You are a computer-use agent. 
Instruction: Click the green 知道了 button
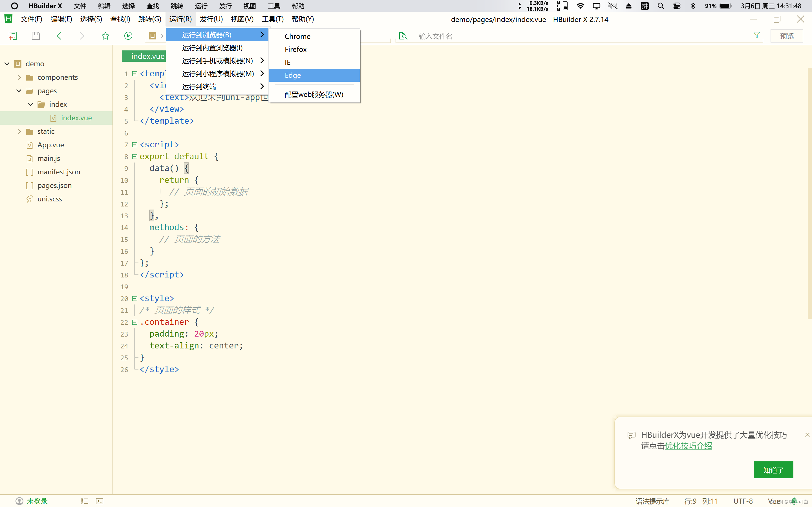tap(773, 470)
